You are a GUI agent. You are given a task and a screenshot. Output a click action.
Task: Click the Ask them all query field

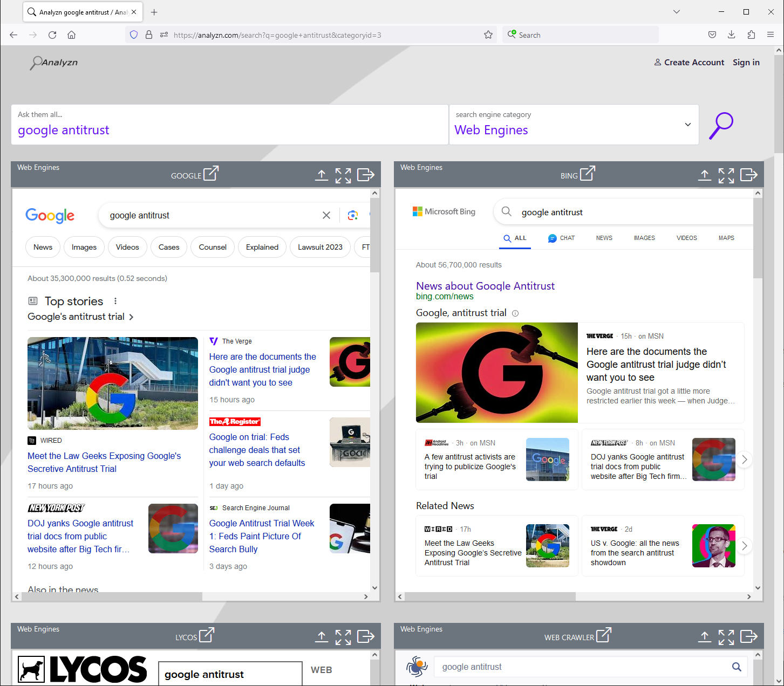230,125
